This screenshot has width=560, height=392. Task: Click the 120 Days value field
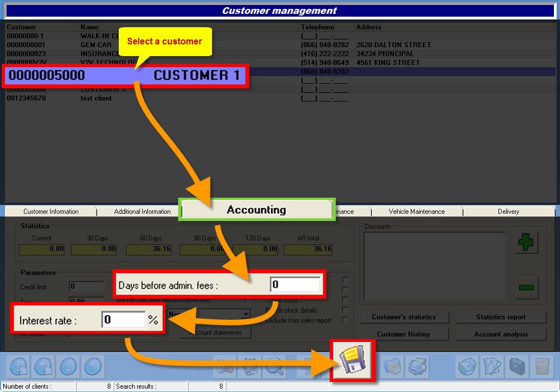(255, 249)
